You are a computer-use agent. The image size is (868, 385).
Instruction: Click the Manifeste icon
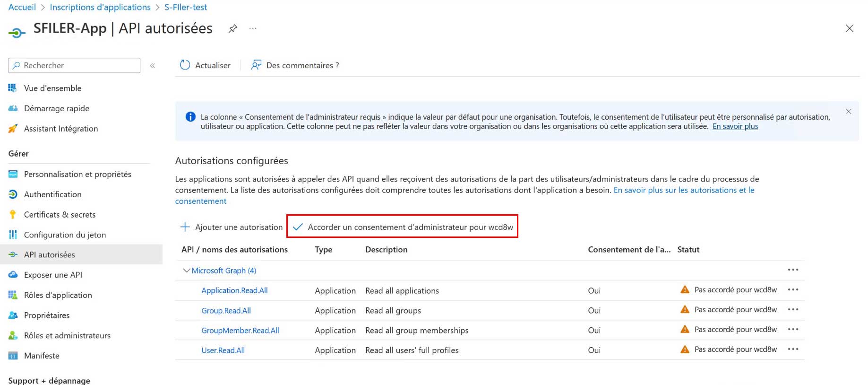coord(13,356)
